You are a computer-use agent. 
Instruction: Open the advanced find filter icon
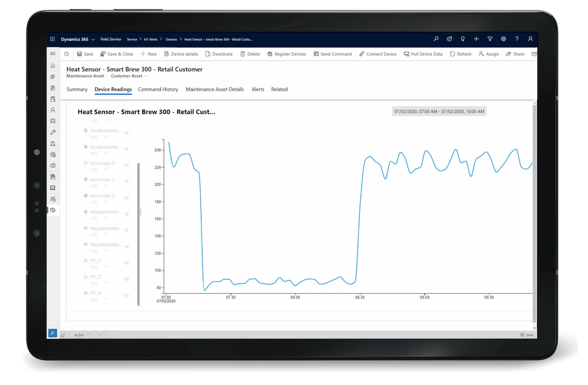coord(490,39)
